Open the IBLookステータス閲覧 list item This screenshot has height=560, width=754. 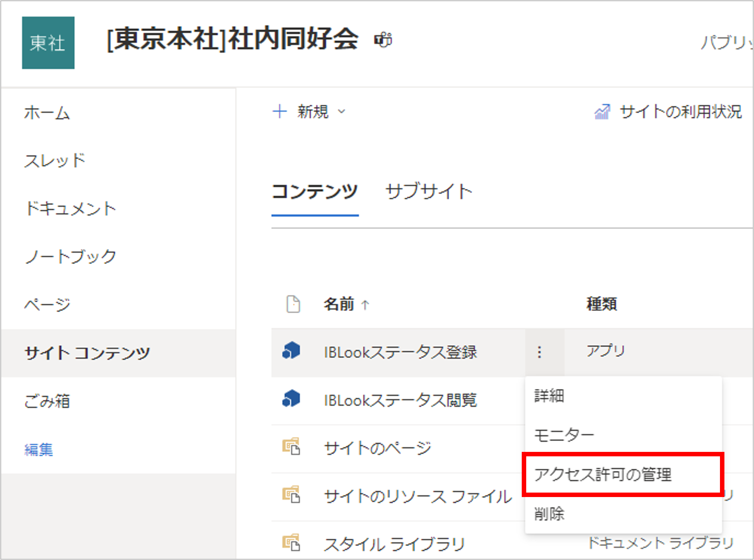401,400
